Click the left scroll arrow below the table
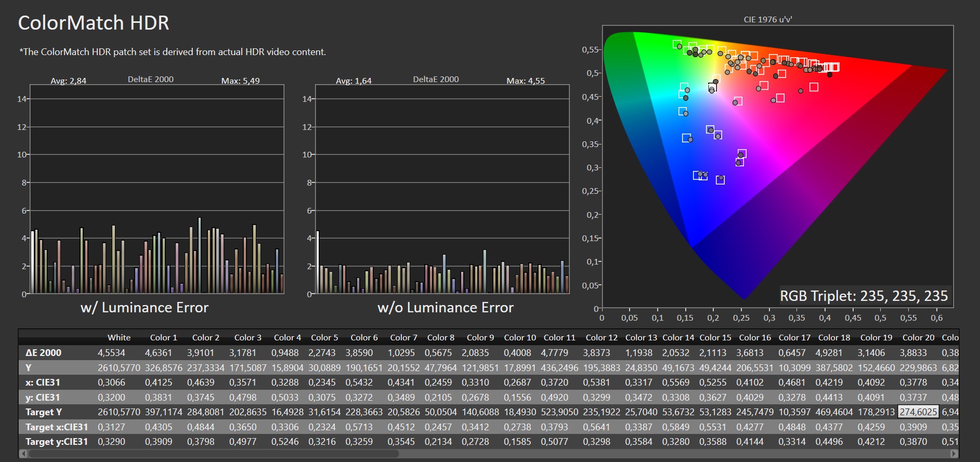This screenshot has width=980, height=462. pos(23,454)
